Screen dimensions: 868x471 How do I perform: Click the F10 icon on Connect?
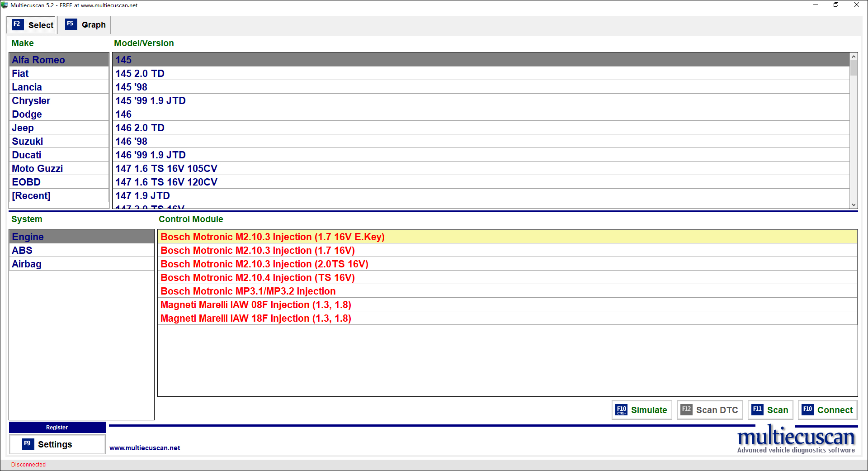807,410
